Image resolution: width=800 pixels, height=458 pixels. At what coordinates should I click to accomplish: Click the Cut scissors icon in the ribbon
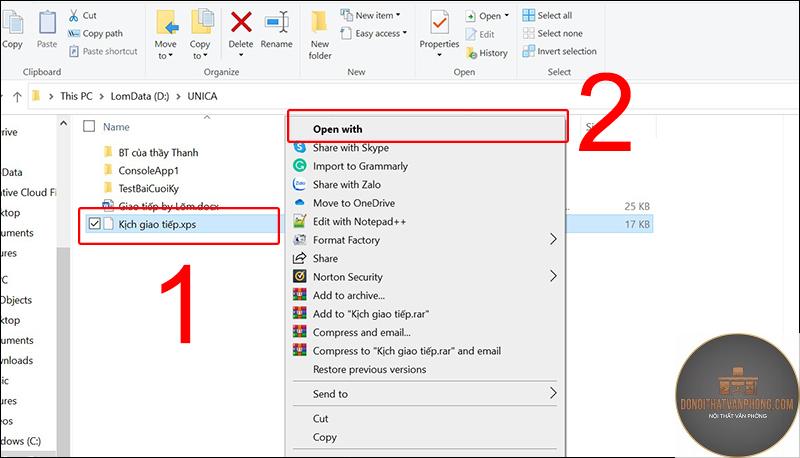pos(74,15)
